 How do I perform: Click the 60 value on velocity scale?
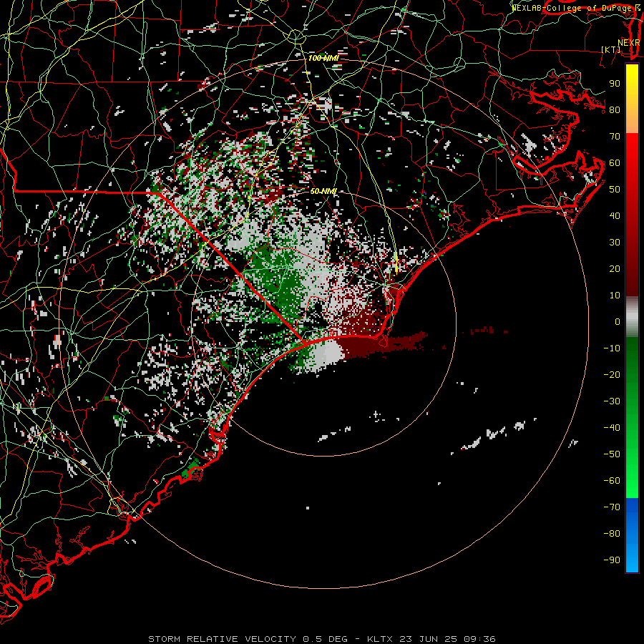point(615,162)
